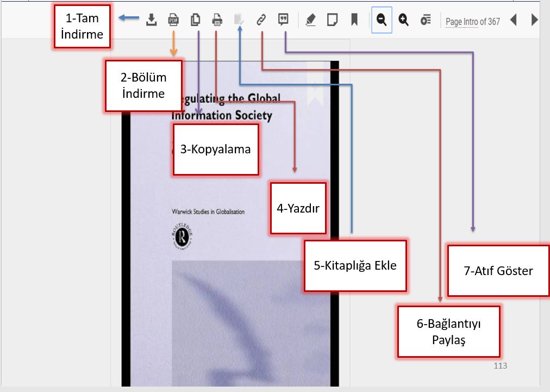Open the table of contents list icon
The height and width of the screenshot is (392, 550).
click(426, 20)
